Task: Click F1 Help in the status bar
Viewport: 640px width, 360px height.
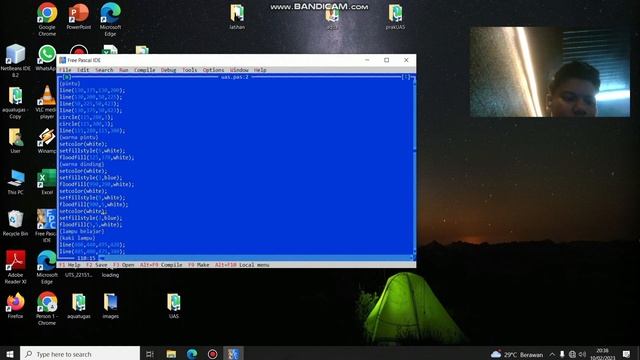Action: 70,265
